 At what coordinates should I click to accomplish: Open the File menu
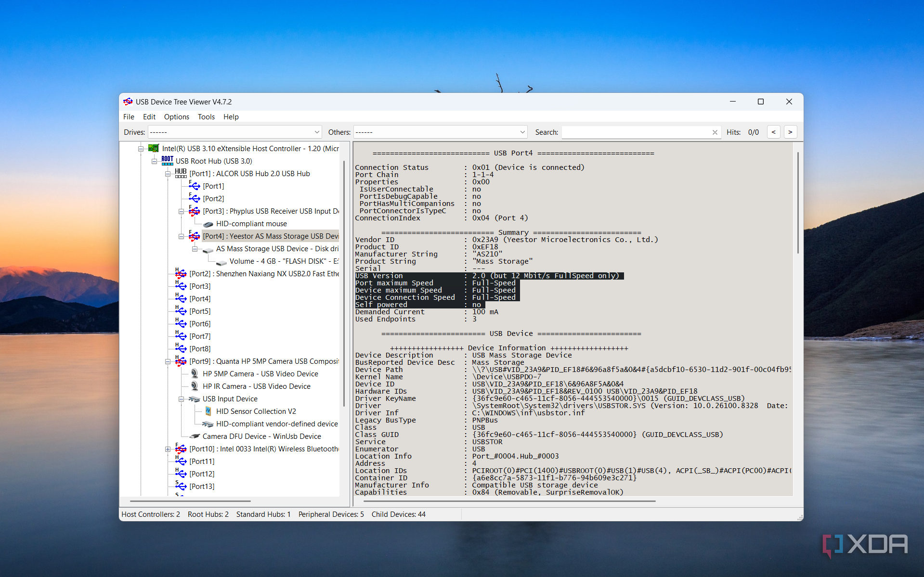point(129,117)
